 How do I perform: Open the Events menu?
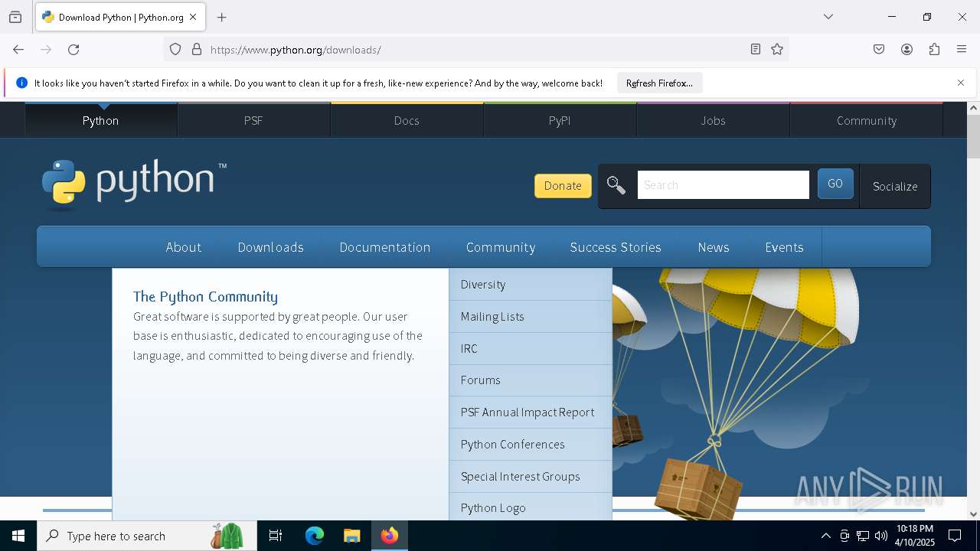tap(784, 247)
